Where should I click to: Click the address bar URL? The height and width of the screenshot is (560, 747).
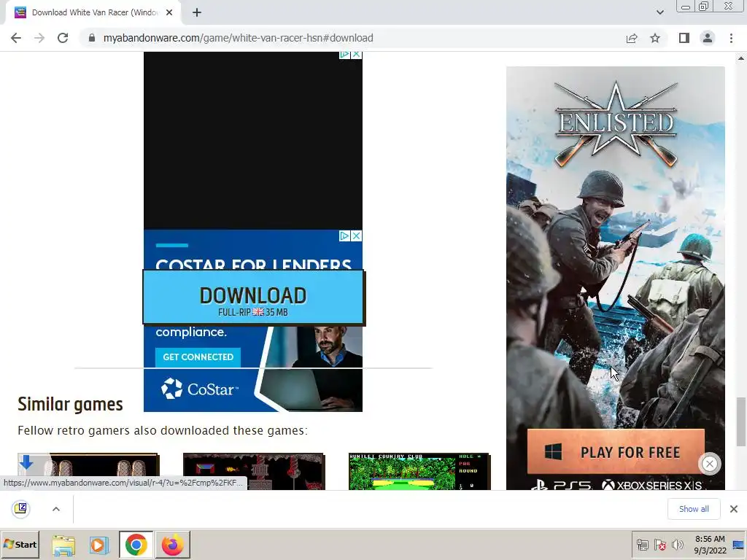(239, 38)
